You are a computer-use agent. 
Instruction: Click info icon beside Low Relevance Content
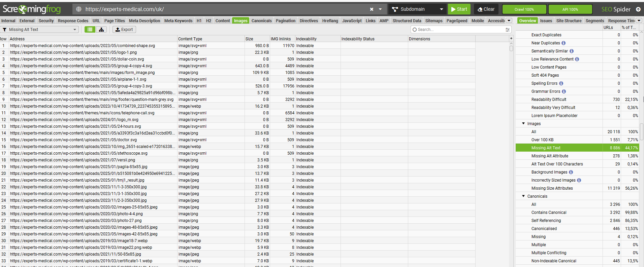coord(577,59)
